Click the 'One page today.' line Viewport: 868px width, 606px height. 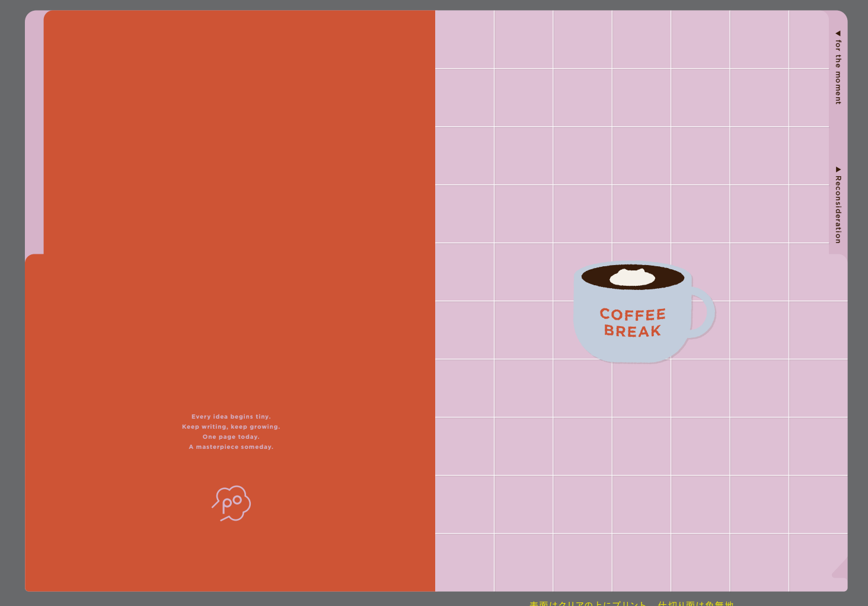click(x=231, y=437)
